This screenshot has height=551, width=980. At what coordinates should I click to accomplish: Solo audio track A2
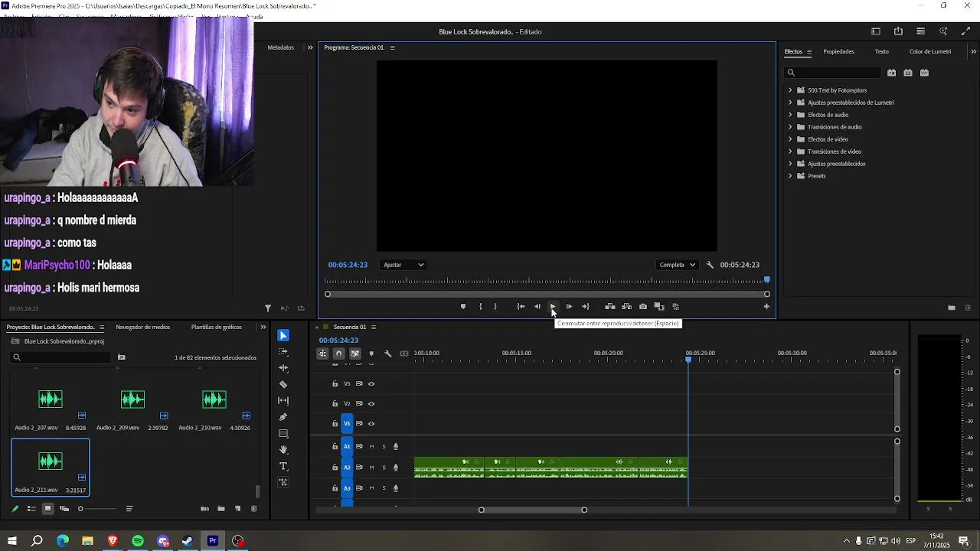coord(384,467)
